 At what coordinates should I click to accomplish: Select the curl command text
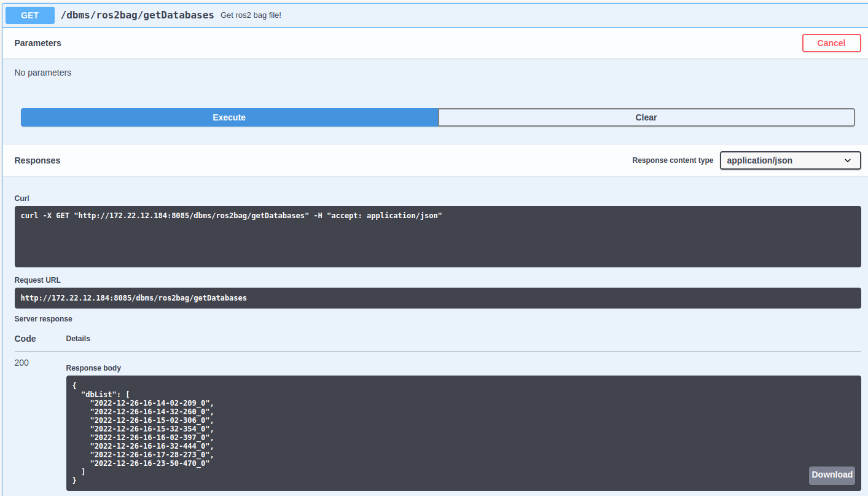pos(232,215)
